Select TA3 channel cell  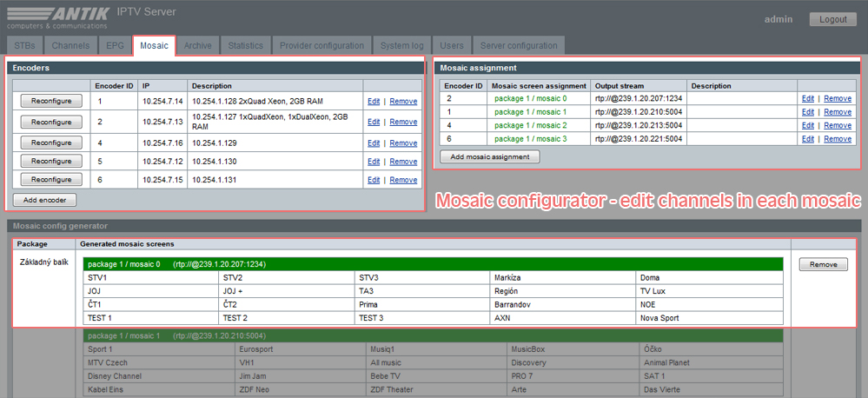(421, 291)
